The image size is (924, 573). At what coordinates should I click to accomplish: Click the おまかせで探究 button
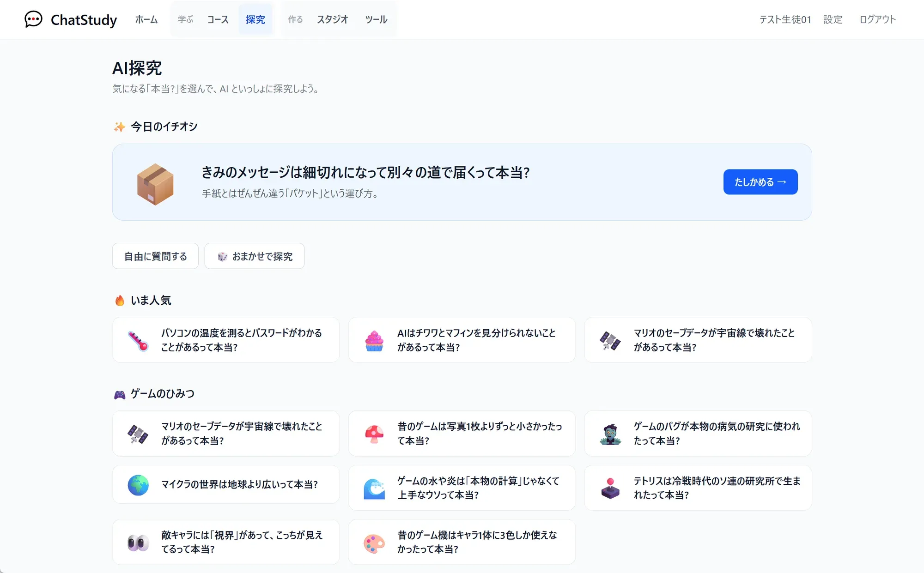(x=255, y=256)
